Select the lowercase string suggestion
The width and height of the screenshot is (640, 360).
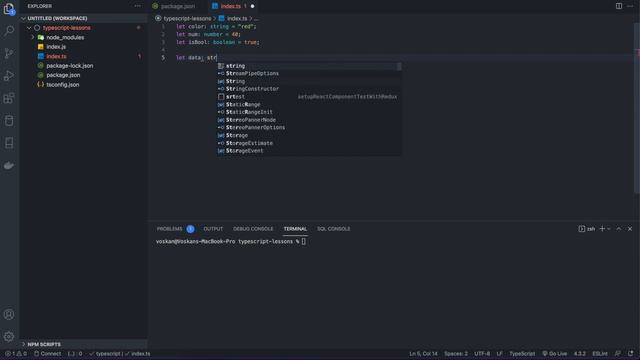pos(309,66)
